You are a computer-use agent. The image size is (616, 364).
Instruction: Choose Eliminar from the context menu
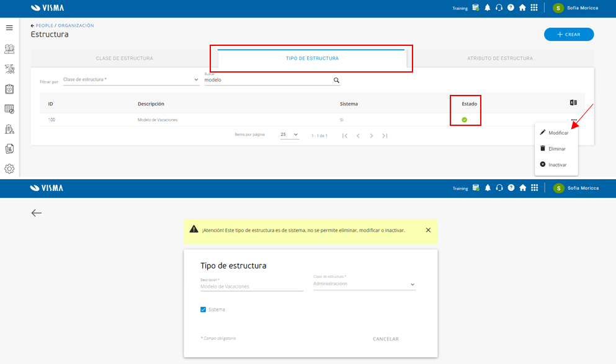pos(556,149)
